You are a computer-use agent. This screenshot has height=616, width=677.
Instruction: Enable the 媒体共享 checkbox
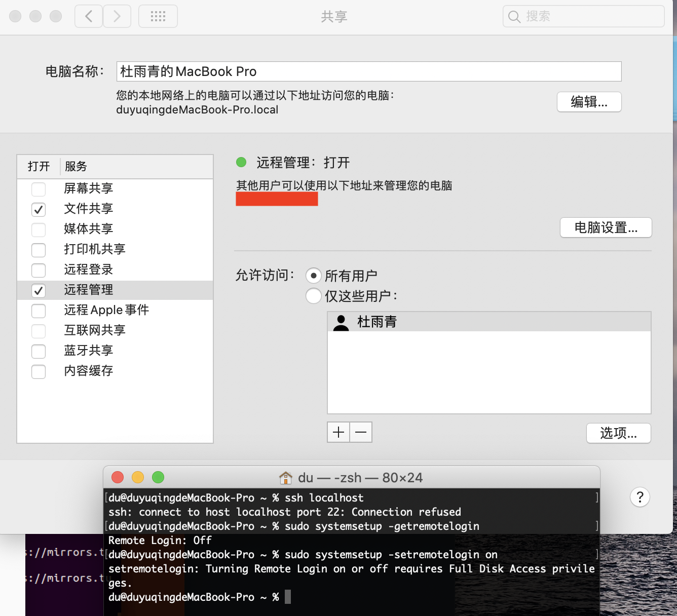(39, 229)
